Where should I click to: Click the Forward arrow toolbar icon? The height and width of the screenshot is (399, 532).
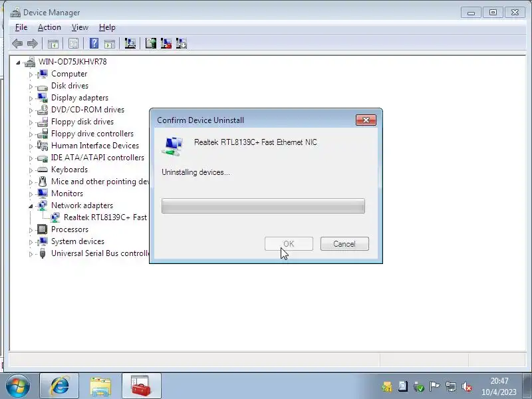click(32, 44)
